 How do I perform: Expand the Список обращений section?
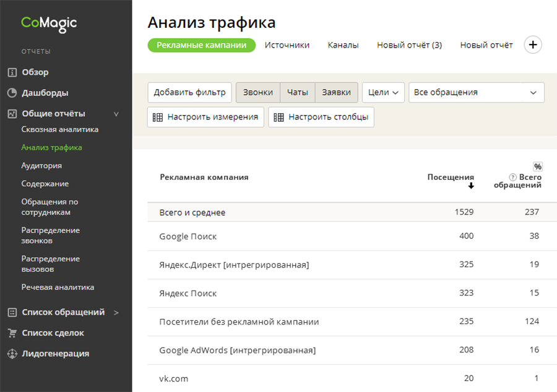pos(116,312)
